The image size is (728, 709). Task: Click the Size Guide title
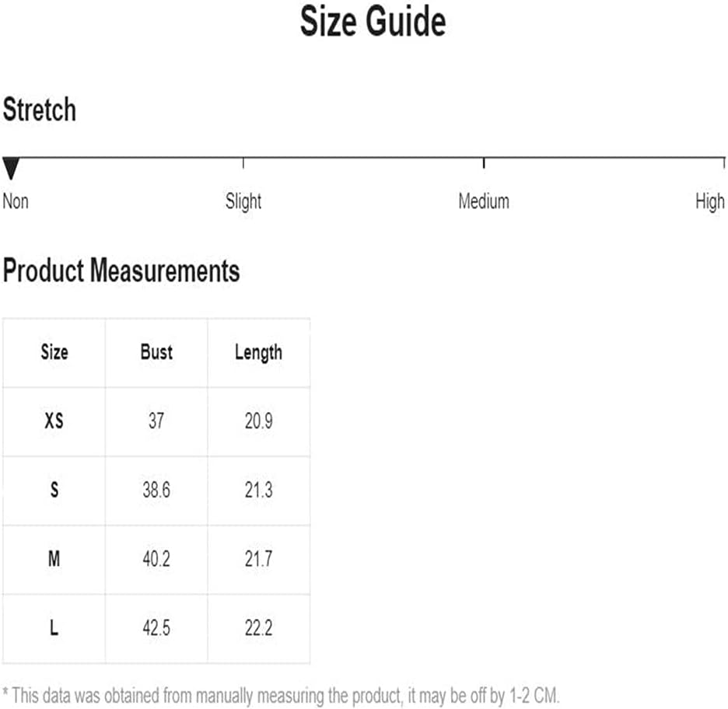tap(373, 21)
